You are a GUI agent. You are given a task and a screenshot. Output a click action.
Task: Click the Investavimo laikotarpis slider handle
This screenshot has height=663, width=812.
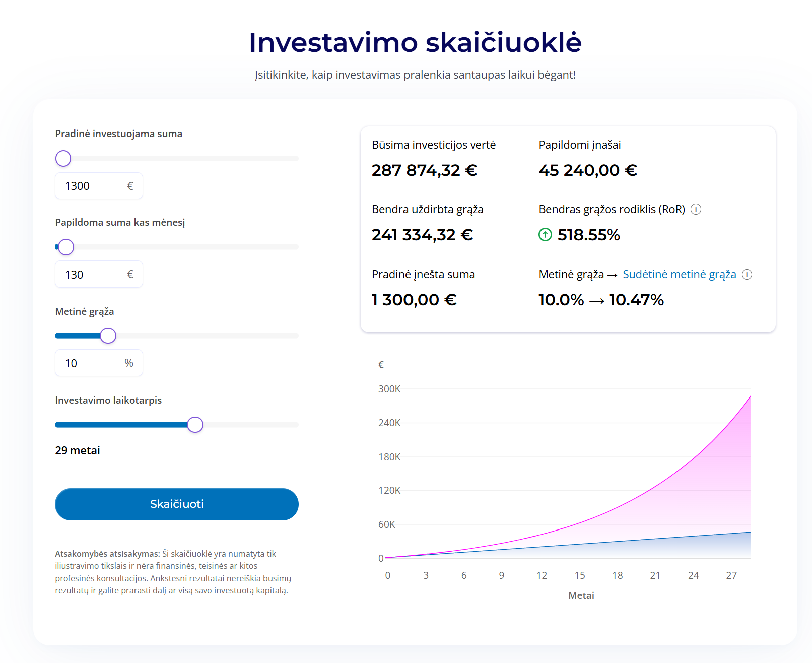(195, 424)
